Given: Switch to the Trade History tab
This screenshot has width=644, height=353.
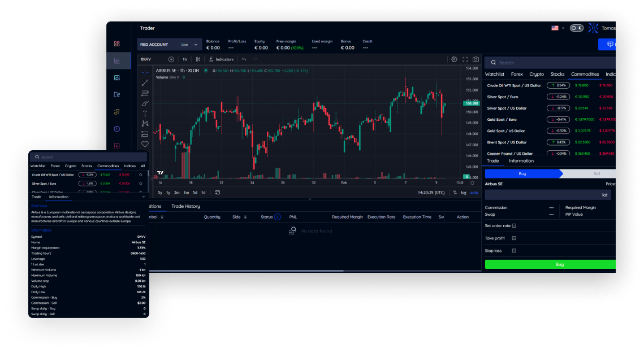Looking at the screenshot, I should 185,206.
